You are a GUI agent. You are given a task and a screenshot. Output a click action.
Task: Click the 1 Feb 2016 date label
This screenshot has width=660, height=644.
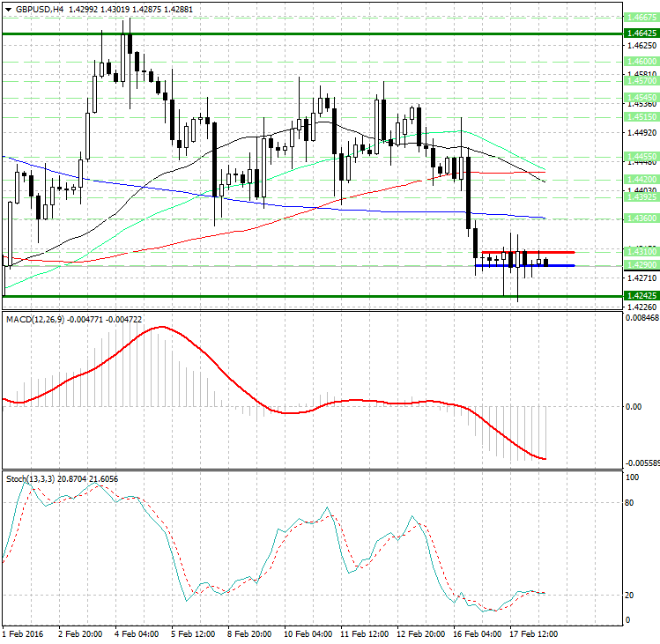point(24,633)
